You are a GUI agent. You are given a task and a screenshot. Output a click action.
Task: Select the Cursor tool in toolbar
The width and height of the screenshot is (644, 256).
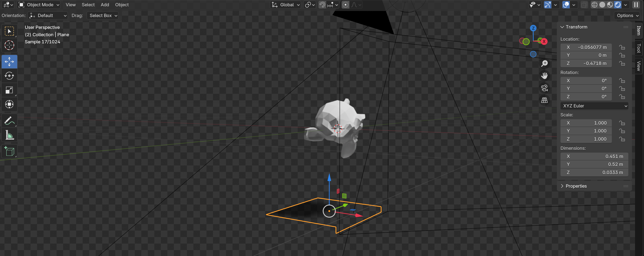[9, 45]
